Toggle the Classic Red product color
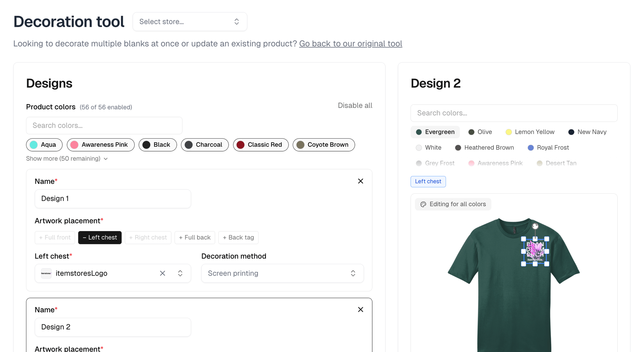Image resolution: width=644 pixels, height=352 pixels. tap(261, 145)
